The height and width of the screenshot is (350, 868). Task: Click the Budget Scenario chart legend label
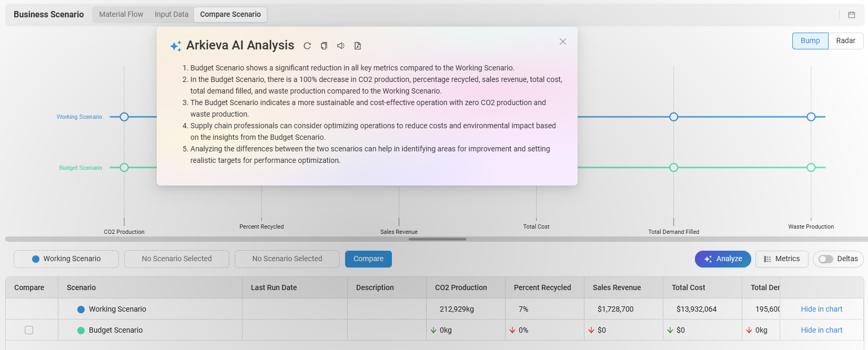(80, 168)
